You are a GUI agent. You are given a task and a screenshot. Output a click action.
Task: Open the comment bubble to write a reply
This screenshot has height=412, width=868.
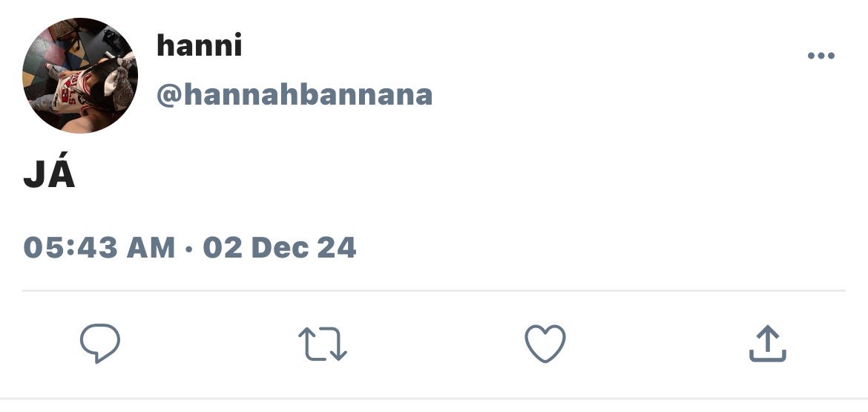click(100, 343)
